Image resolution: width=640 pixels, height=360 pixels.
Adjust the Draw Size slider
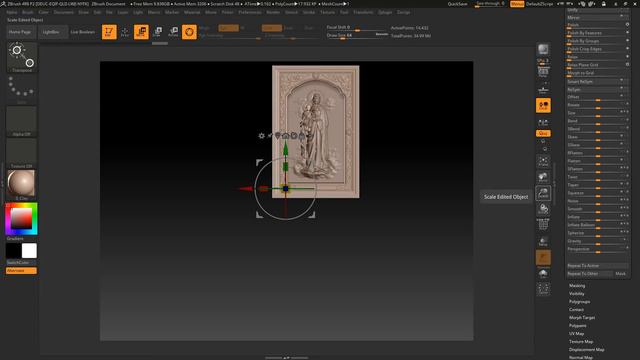coord(357,36)
